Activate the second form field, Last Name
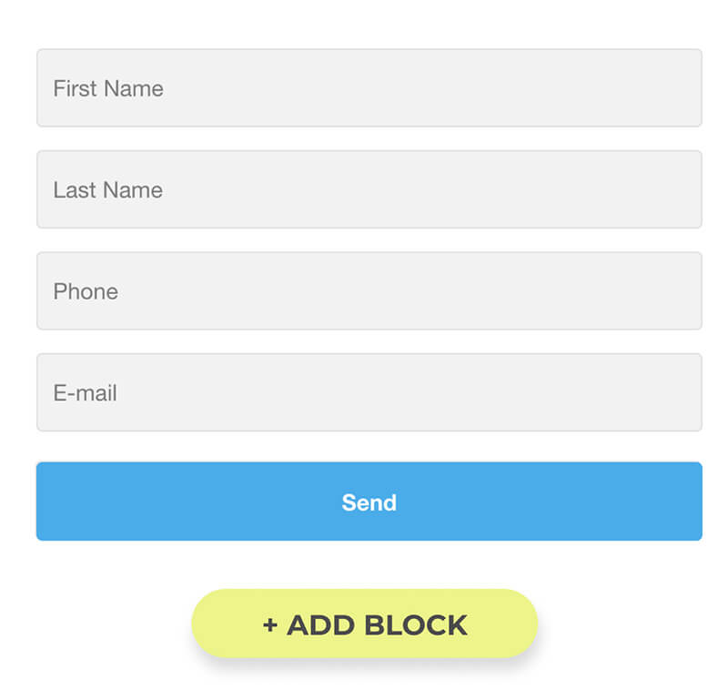 (369, 189)
